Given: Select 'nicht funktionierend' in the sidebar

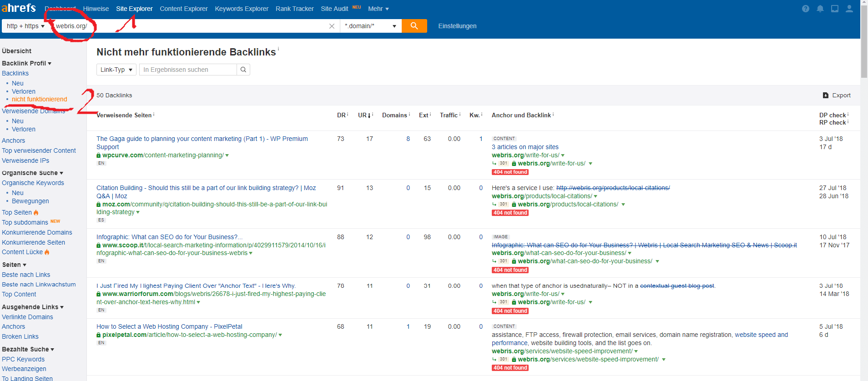Looking at the screenshot, I should 39,99.
